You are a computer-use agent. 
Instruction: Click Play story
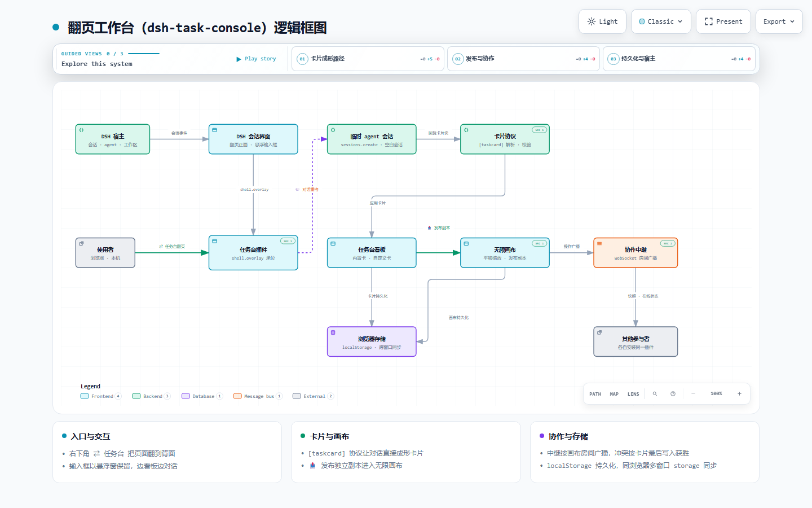point(256,59)
